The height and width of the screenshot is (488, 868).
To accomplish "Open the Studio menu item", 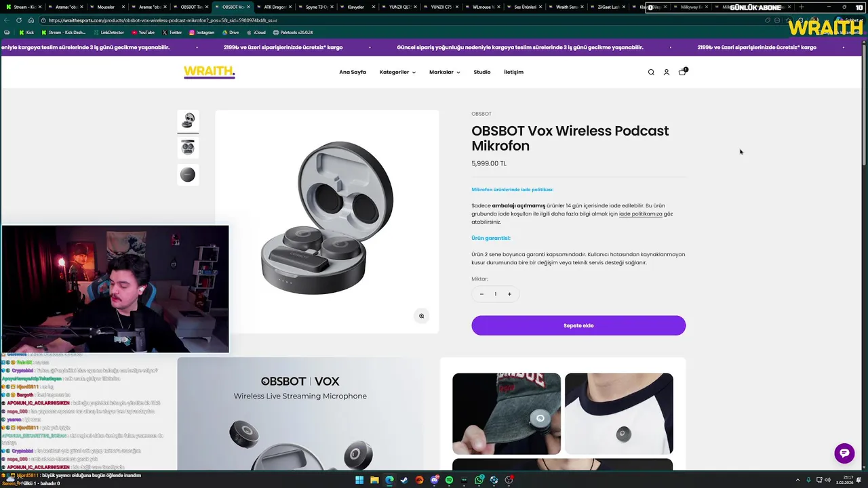I will tap(482, 72).
